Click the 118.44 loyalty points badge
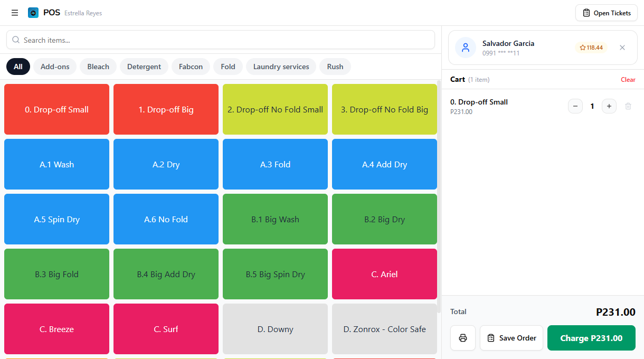644x359 pixels. (591, 48)
